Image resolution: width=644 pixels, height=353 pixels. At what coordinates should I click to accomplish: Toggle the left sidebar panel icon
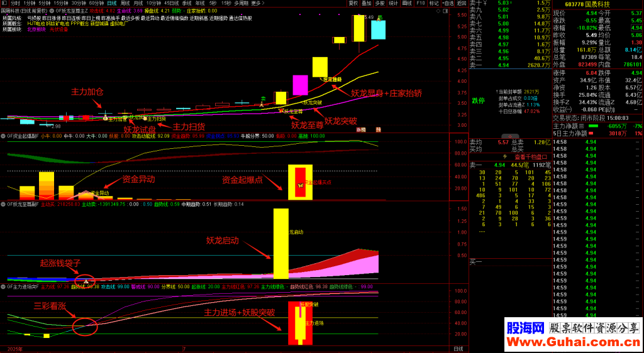tap(4, 3)
